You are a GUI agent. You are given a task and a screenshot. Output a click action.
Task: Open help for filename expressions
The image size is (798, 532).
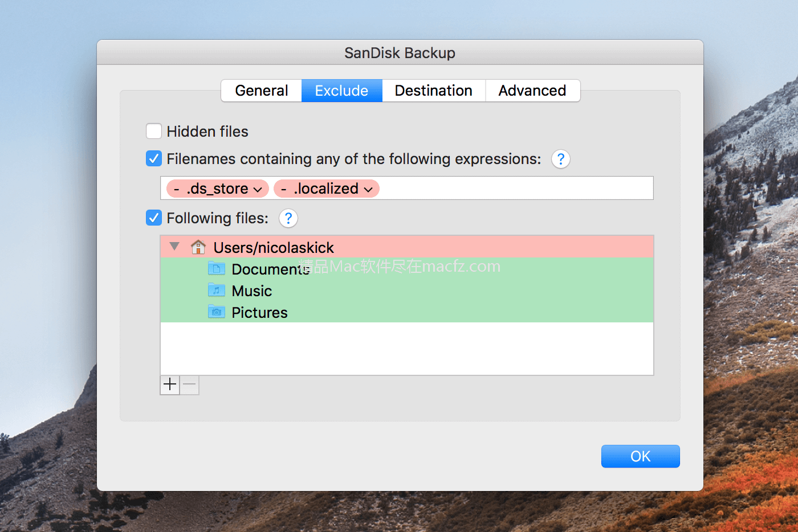(x=561, y=159)
